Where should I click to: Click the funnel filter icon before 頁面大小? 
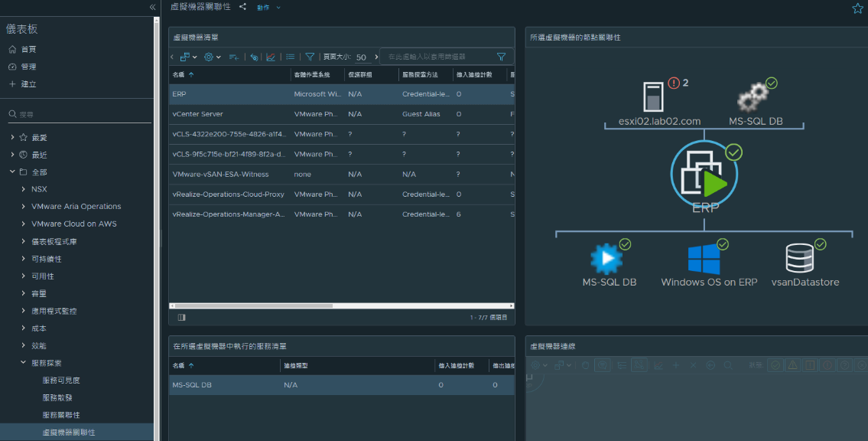click(x=310, y=57)
